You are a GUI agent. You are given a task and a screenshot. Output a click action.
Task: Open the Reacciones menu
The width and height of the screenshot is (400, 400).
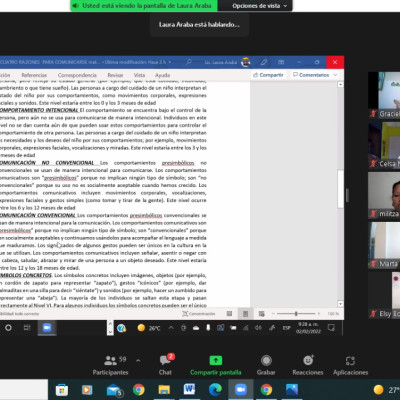308,365
